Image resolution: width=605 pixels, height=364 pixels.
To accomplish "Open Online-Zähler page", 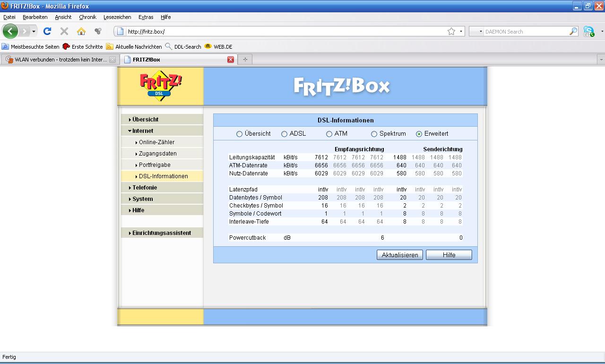I will (x=162, y=142).
